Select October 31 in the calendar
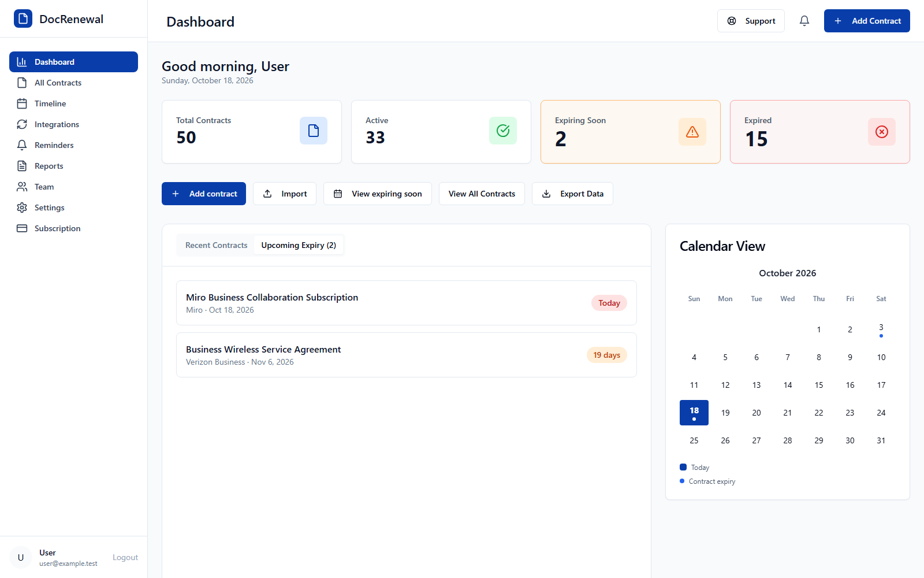 tap(881, 440)
